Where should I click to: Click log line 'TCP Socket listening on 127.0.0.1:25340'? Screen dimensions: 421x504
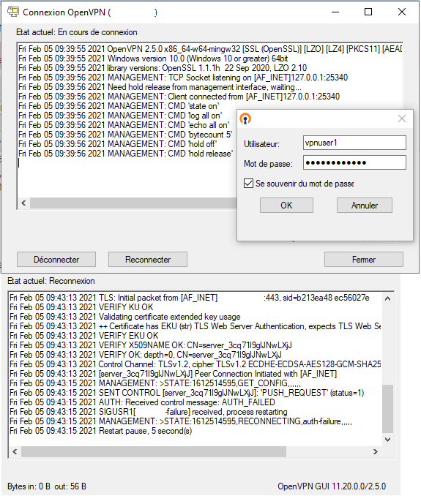pyautogui.click(x=183, y=78)
